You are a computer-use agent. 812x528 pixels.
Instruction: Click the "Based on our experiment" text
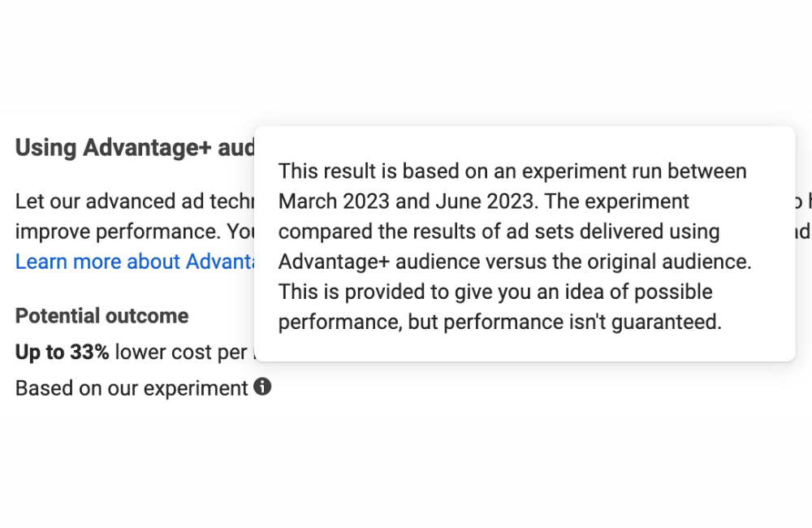(131, 388)
